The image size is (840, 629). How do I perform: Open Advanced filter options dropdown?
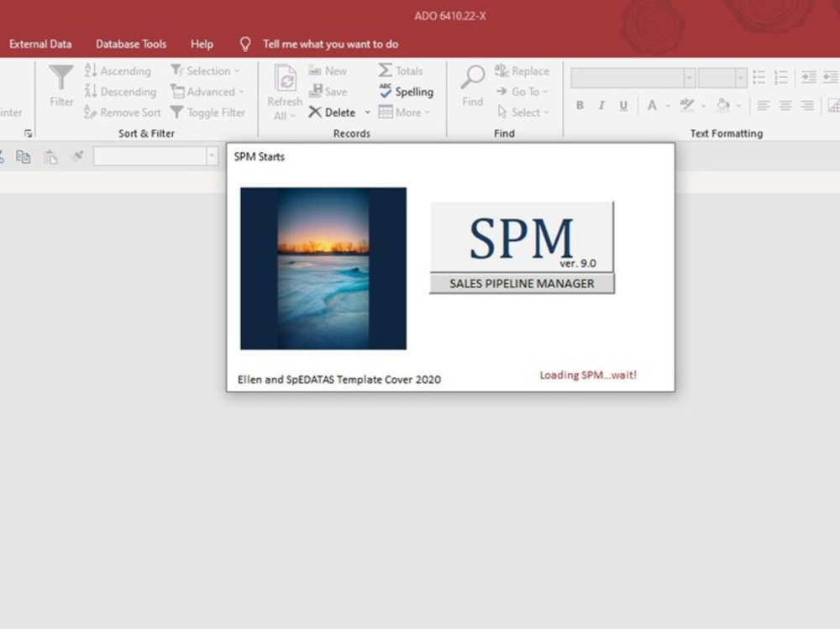[x=207, y=92]
